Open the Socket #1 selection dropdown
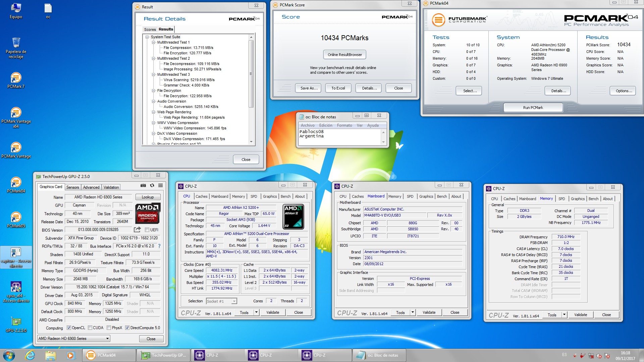 click(221, 301)
